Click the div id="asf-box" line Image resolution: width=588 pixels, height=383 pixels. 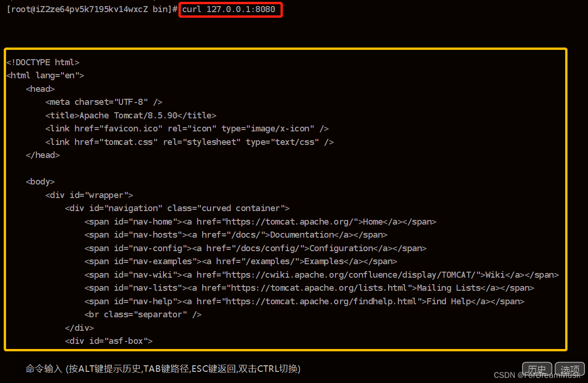point(109,341)
